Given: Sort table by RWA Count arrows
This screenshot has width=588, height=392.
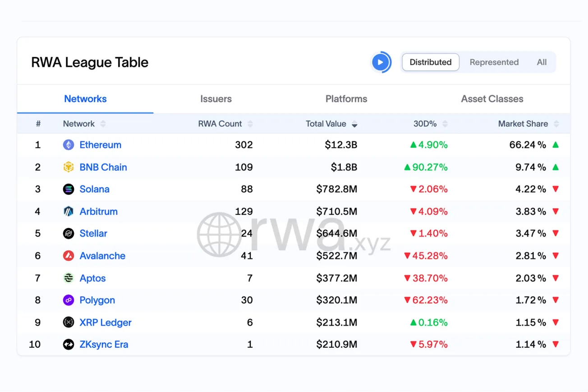Looking at the screenshot, I should tap(250, 124).
